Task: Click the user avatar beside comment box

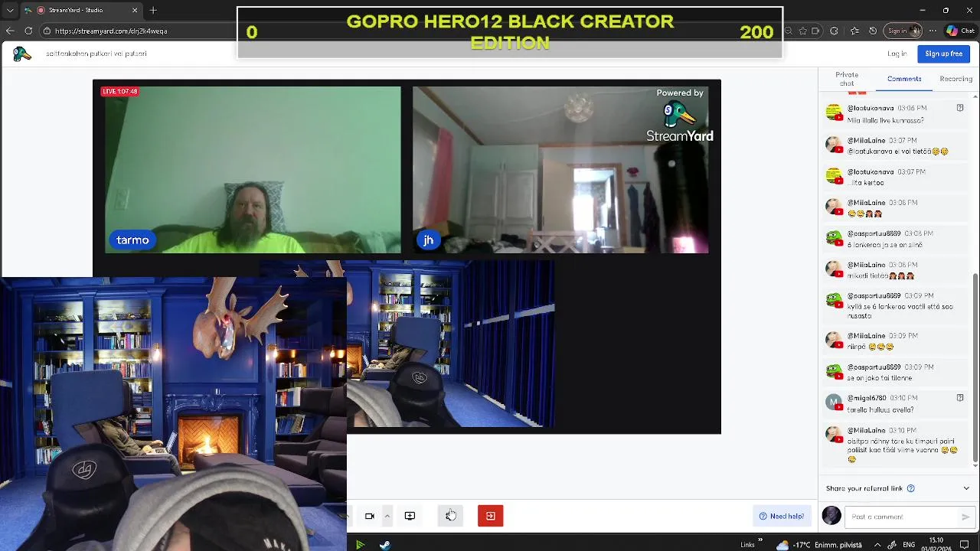Action: pyautogui.click(x=831, y=516)
